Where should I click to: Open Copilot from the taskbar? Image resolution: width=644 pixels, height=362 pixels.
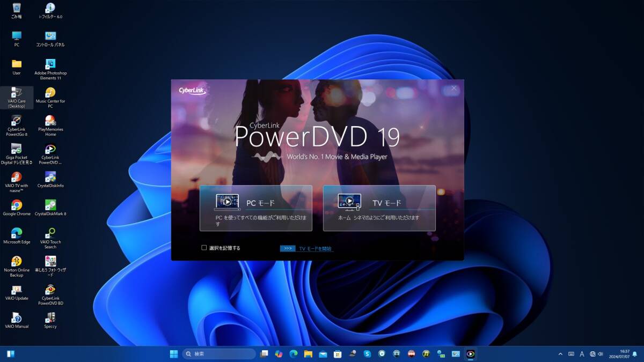pyautogui.click(x=279, y=354)
